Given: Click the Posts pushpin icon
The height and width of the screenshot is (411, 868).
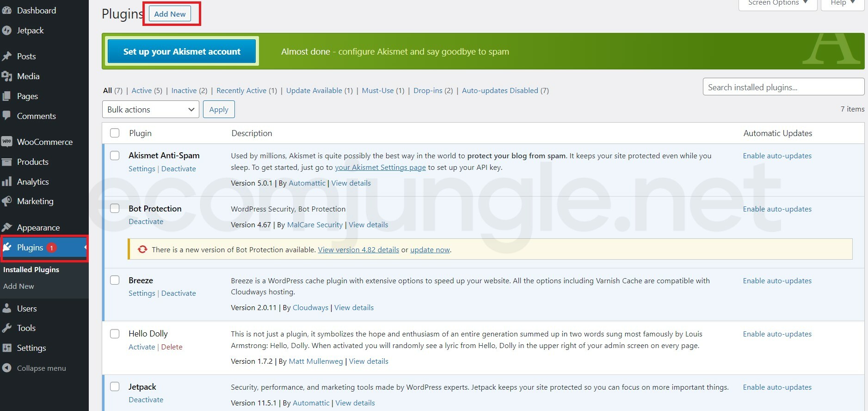Looking at the screenshot, I should tap(6, 56).
